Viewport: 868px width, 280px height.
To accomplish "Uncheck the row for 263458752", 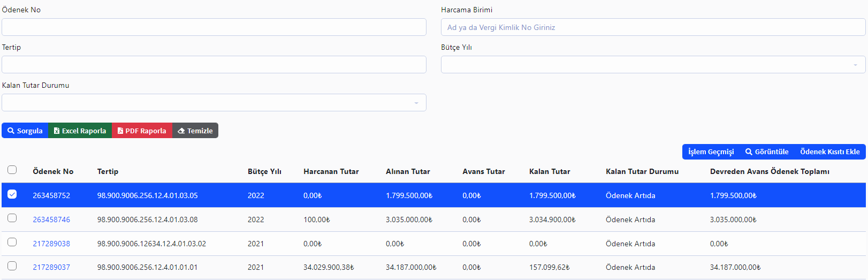I will coord(12,194).
